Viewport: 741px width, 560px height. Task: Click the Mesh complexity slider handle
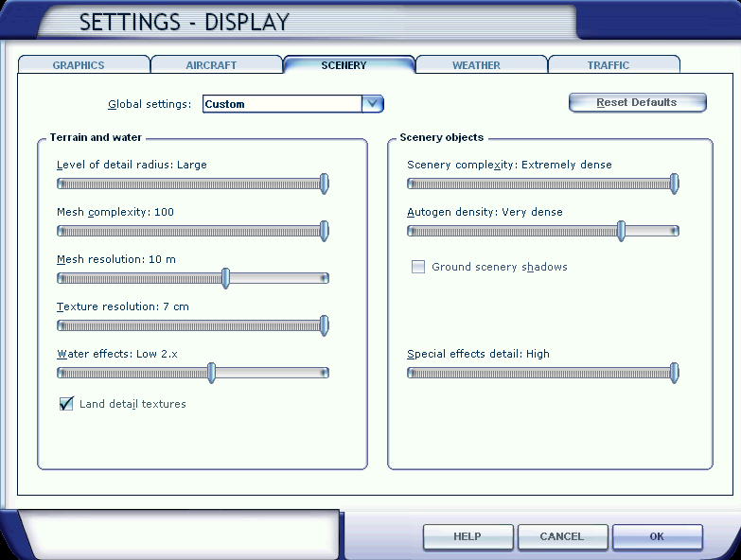[x=325, y=231]
